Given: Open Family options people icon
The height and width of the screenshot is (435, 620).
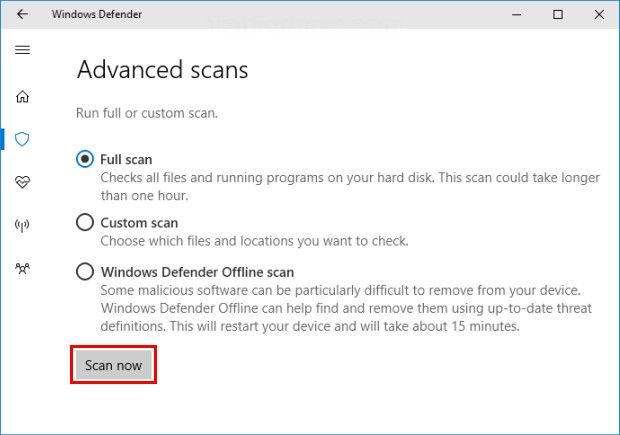Looking at the screenshot, I should [x=22, y=269].
